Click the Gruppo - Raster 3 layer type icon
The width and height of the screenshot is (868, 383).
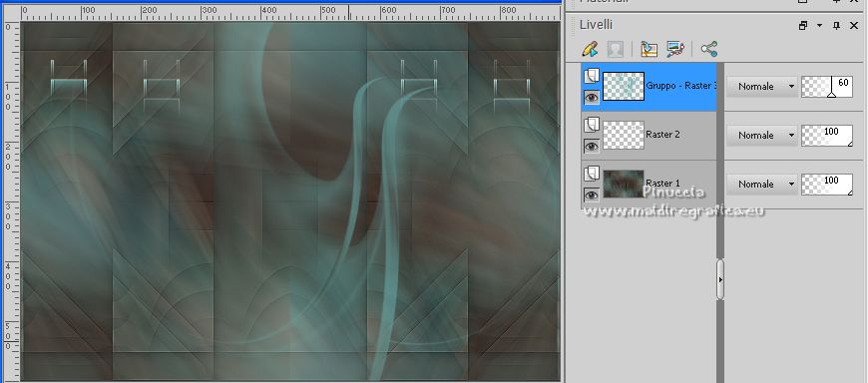[592, 76]
